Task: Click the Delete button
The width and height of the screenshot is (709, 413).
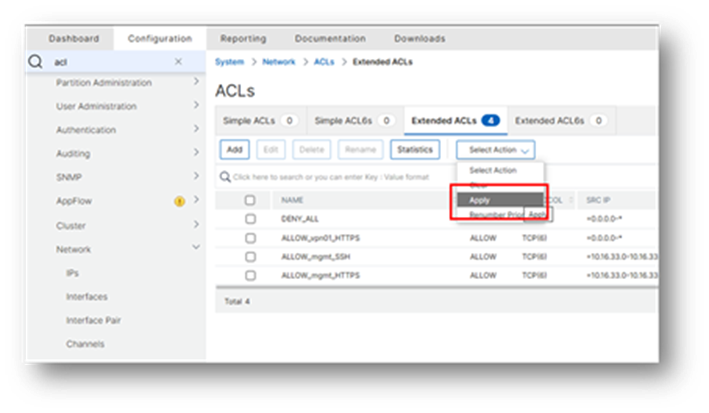Action: click(312, 150)
